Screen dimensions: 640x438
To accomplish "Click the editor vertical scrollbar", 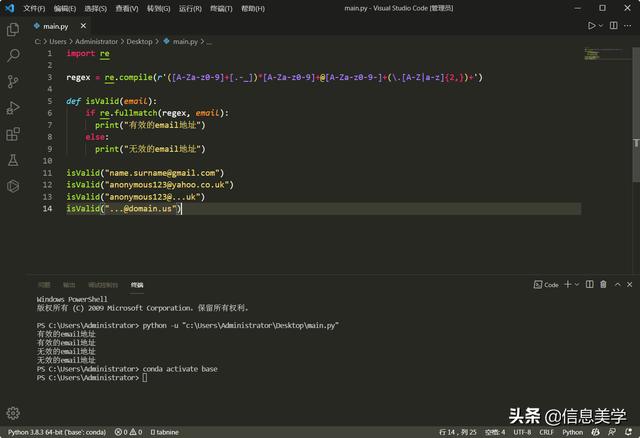I will [636, 114].
